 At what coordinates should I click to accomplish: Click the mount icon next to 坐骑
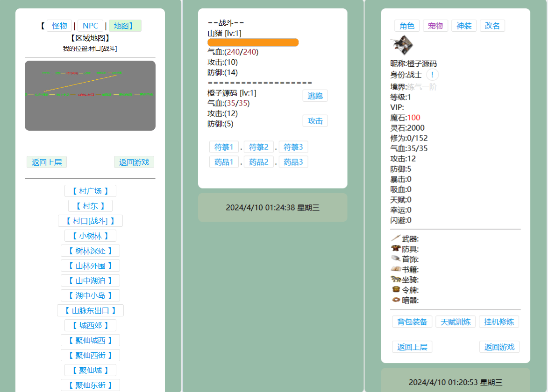click(395, 280)
